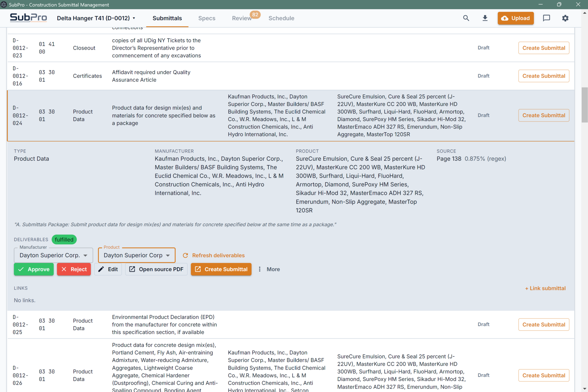Open the settings gear icon
The image size is (588, 392).
tap(565, 18)
